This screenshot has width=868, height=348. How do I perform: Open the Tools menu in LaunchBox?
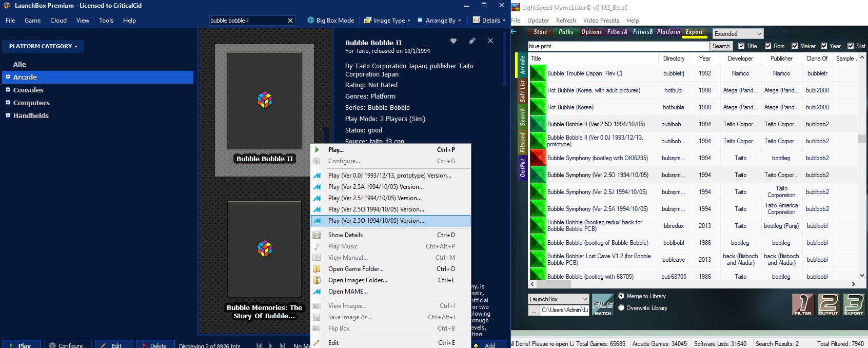(106, 21)
